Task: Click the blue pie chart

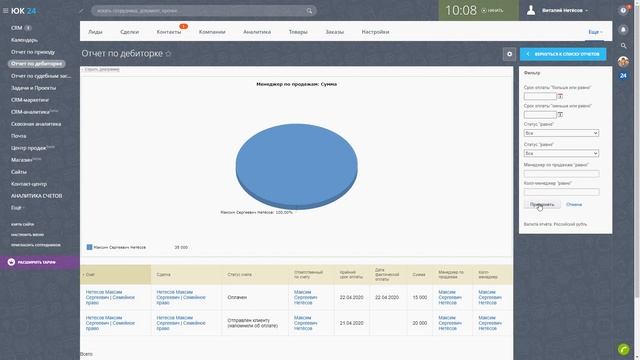Action: point(296,167)
